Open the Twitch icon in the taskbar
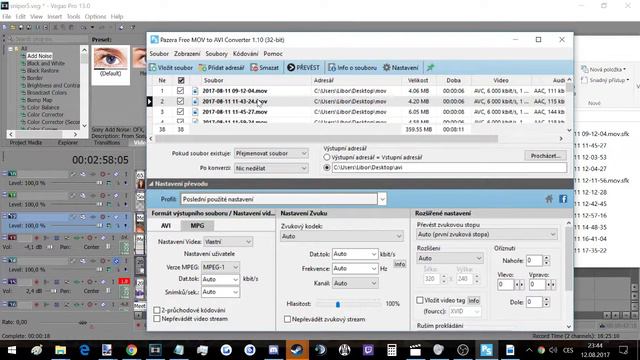The height and width of the screenshot is (360, 640). [368, 350]
